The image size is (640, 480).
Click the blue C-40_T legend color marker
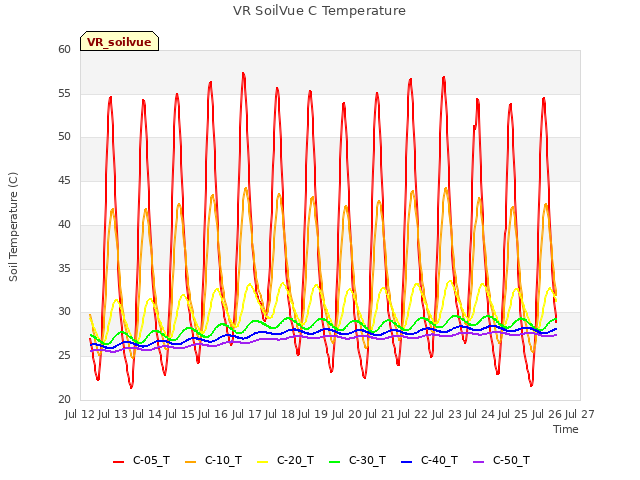pos(407,462)
